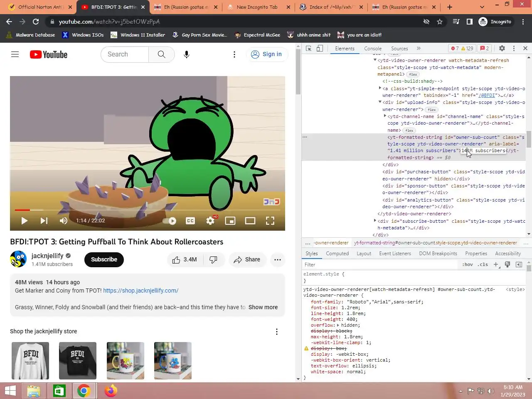Play the video
The height and width of the screenshot is (399, 532).
pyautogui.click(x=24, y=221)
